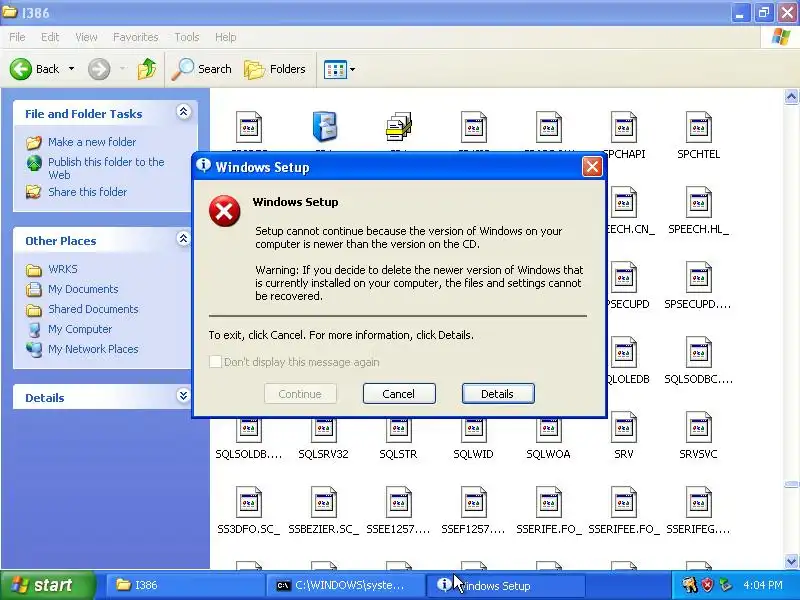Click Make a new folder
Viewport: 800px width, 600px height.
92,142
